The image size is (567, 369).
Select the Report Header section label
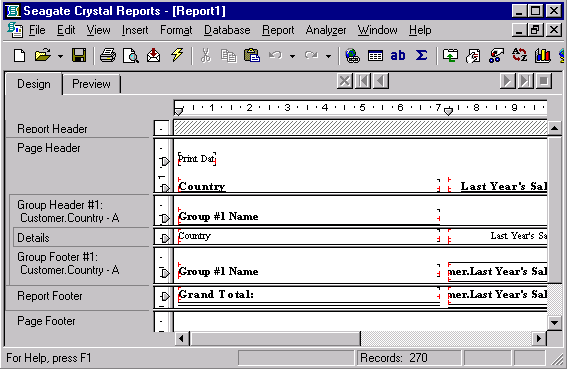[52, 129]
